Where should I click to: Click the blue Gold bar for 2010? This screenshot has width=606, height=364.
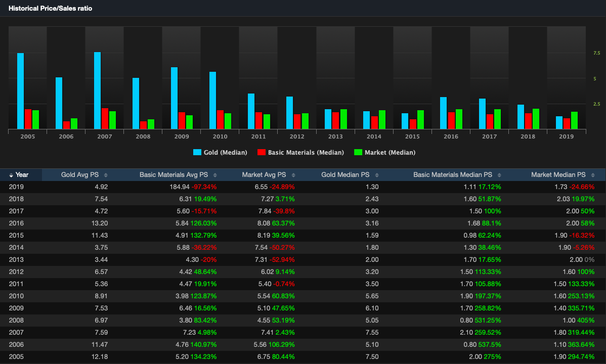[x=212, y=101]
